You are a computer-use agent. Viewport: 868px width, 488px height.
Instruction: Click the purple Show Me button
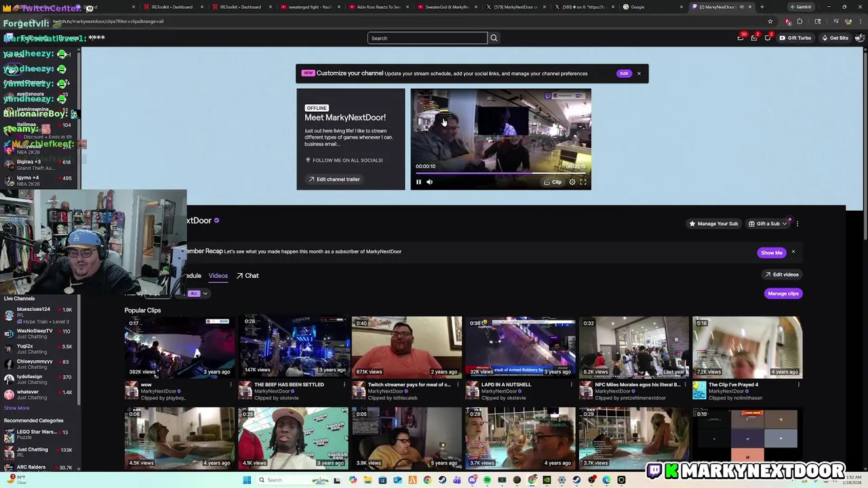[x=772, y=252]
